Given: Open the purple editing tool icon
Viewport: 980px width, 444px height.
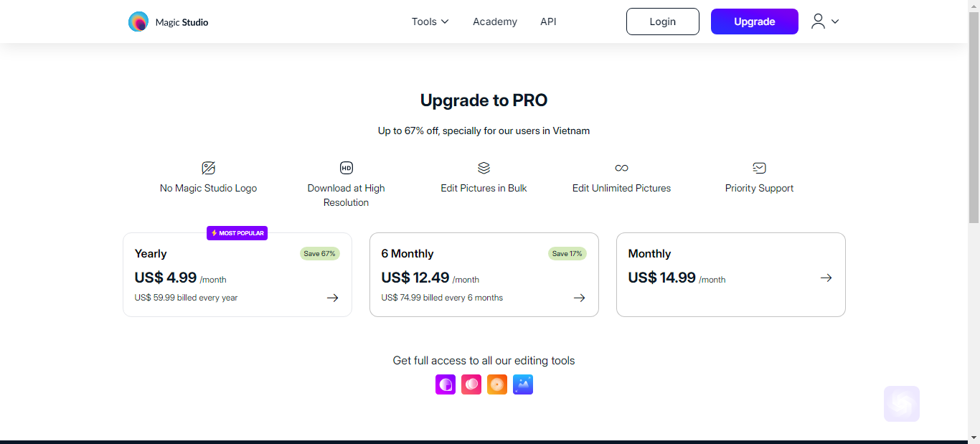Looking at the screenshot, I should 446,384.
